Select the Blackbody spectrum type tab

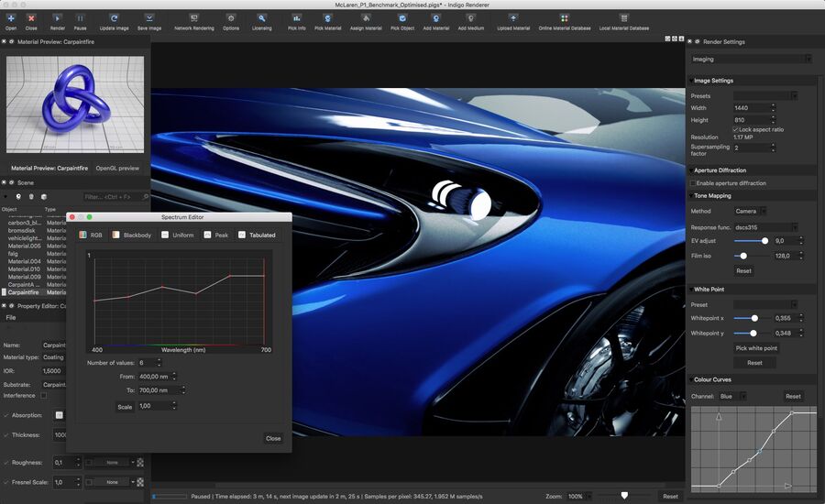click(130, 235)
